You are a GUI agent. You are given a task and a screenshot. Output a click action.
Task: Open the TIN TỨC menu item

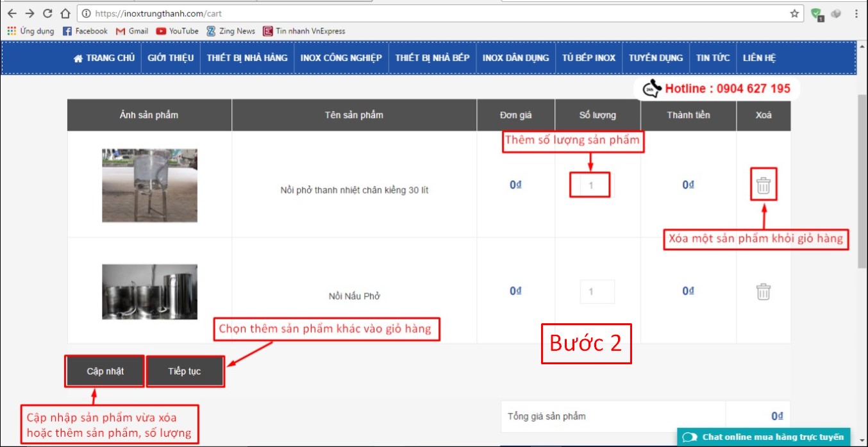pyautogui.click(x=713, y=58)
